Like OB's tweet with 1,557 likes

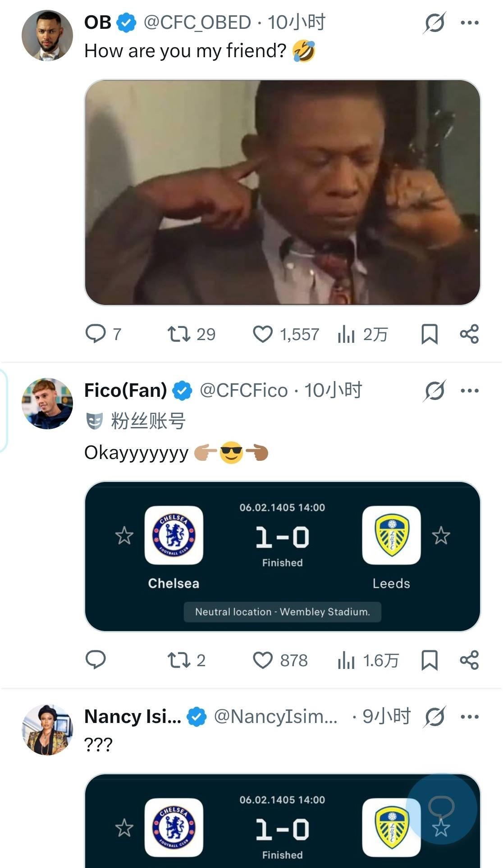pos(263,334)
